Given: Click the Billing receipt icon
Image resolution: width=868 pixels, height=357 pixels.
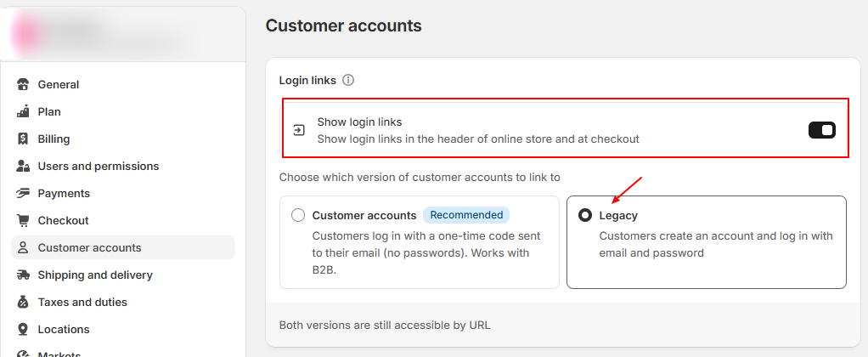Looking at the screenshot, I should click(23, 139).
